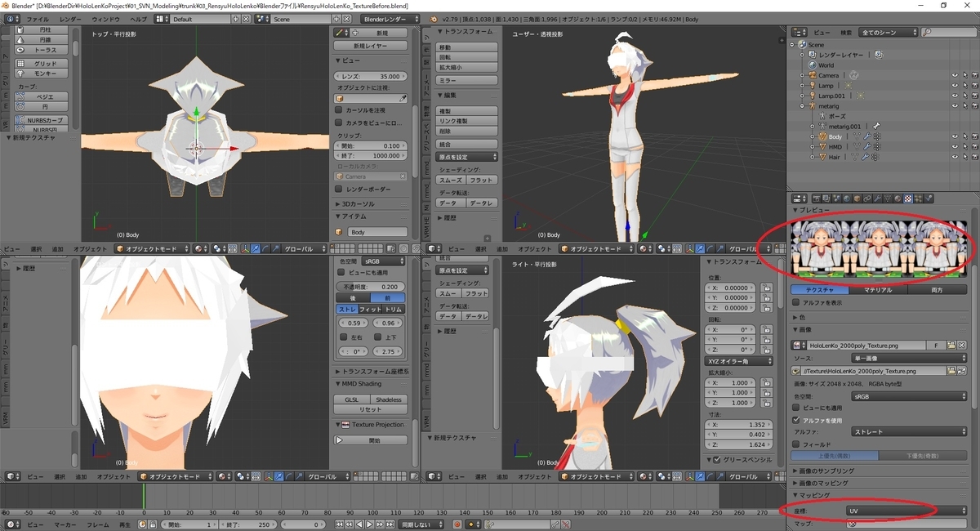Open the ソース 単一画像 dropdown
This screenshot has width=980, height=531.
tap(909, 358)
